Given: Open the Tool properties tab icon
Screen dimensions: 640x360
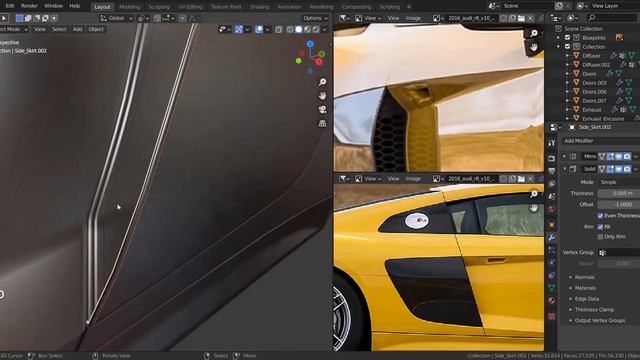Looking at the screenshot, I should (552, 143).
